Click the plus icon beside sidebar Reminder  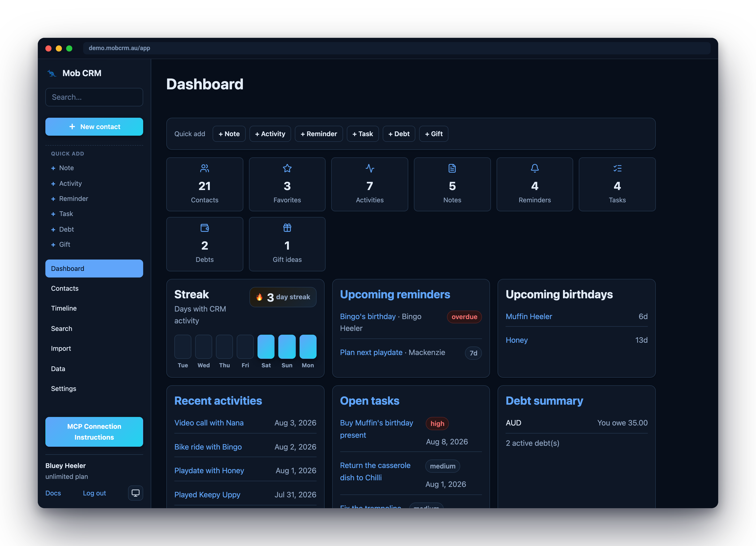53,199
